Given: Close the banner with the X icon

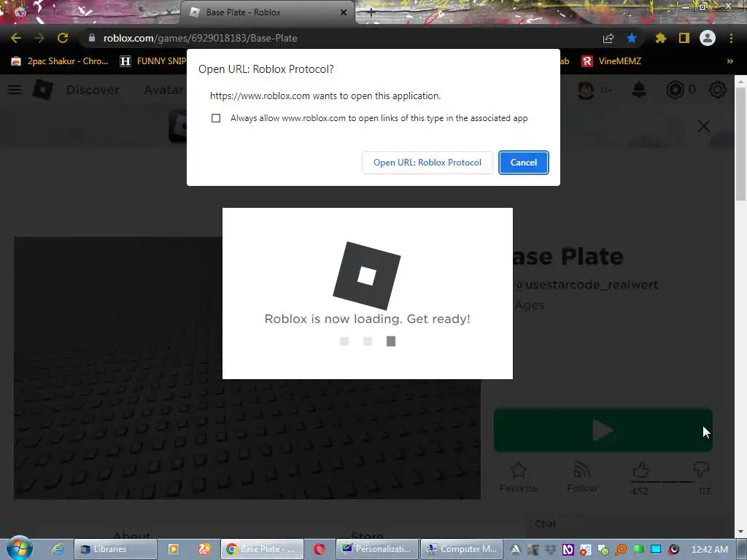Looking at the screenshot, I should pos(704,126).
